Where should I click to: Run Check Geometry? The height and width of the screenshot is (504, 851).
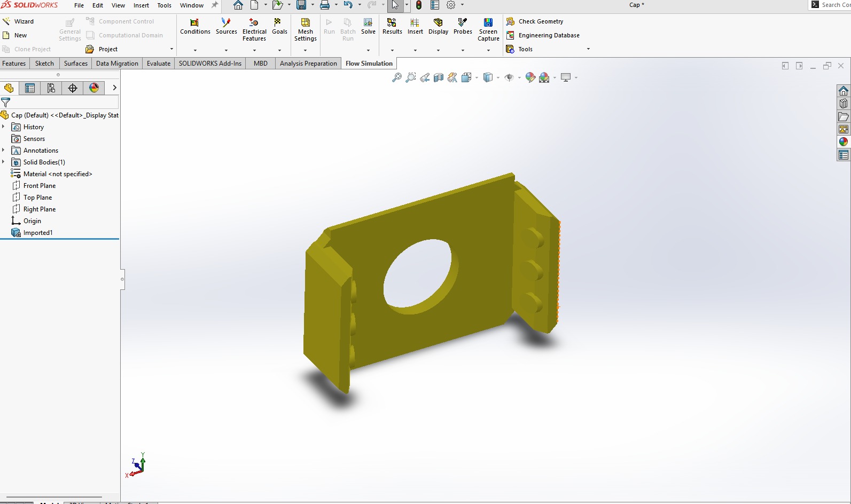pos(535,21)
